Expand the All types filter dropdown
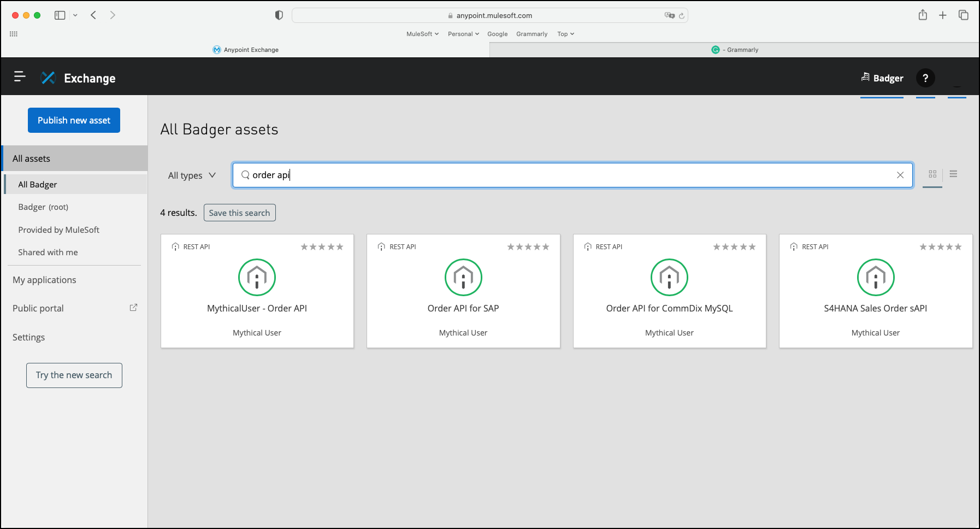The image size is (980, 529). click(x=192, y=175)
